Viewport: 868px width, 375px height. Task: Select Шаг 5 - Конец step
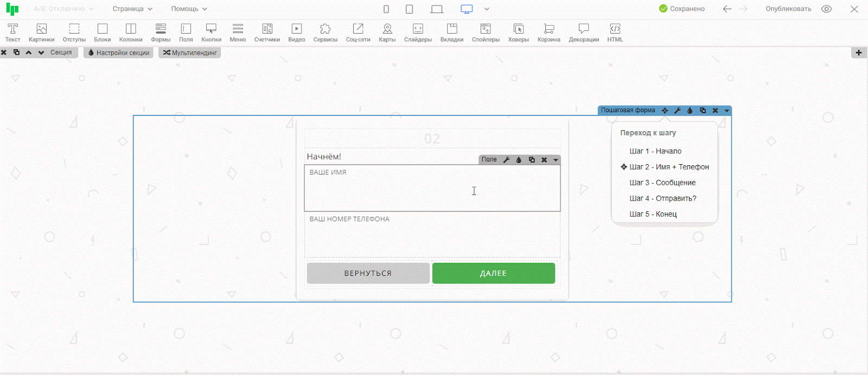(653, 214)
